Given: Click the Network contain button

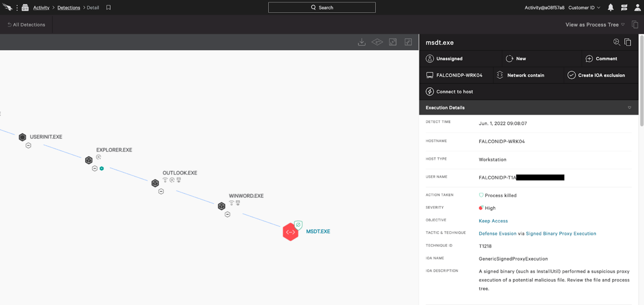Looking at the screenshot, I should tap(525, 75).
